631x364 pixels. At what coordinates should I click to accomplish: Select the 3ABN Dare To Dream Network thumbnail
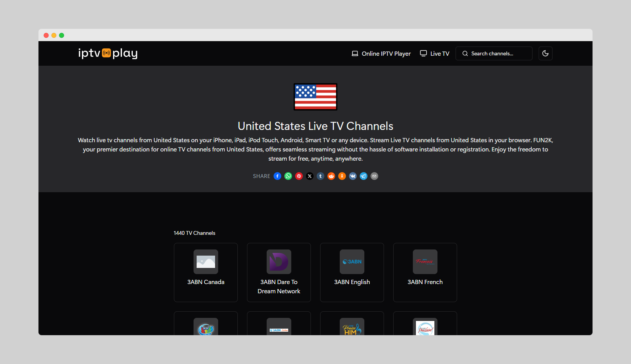[x=279, y=262]
